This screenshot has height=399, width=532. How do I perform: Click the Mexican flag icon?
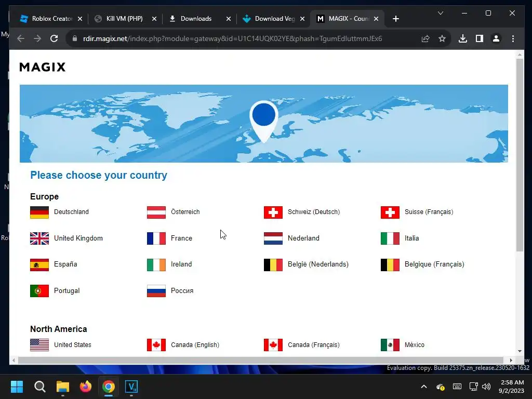point(390,345)
